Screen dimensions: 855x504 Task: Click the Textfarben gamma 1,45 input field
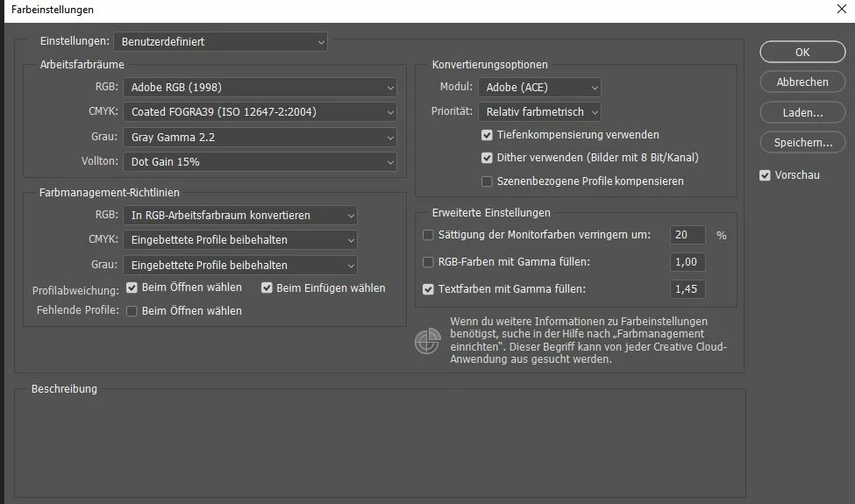[688, 289]
